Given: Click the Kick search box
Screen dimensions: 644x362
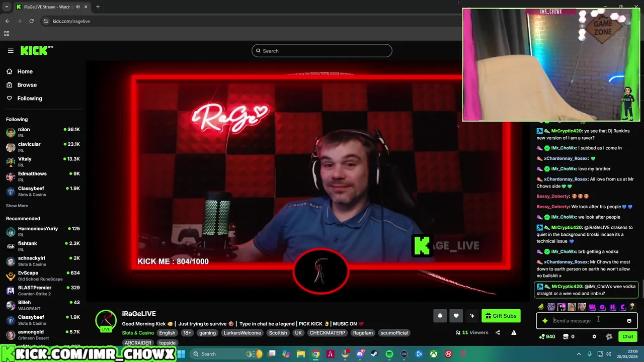Looking at the screenshot, I should 321,51.
